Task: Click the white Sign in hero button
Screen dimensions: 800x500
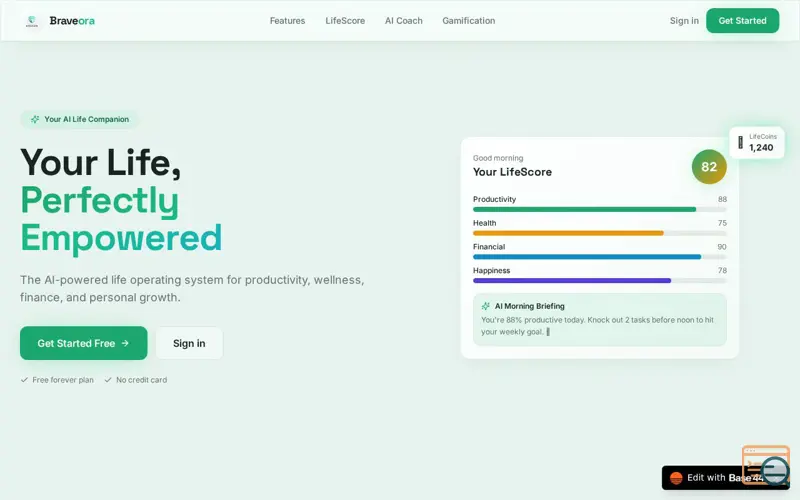Action: pyautogui.click(x=189, y=343)
